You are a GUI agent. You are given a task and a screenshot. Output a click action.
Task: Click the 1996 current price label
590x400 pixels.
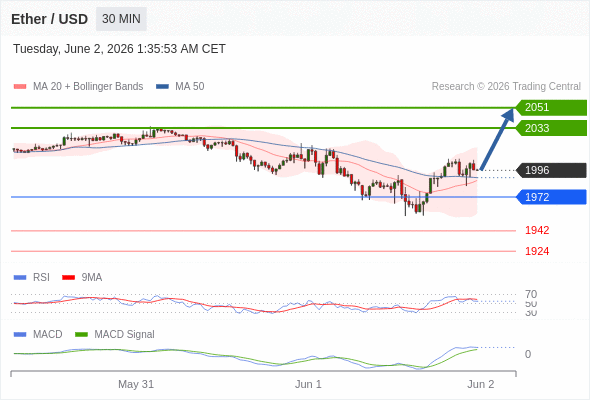click(551, 170)
